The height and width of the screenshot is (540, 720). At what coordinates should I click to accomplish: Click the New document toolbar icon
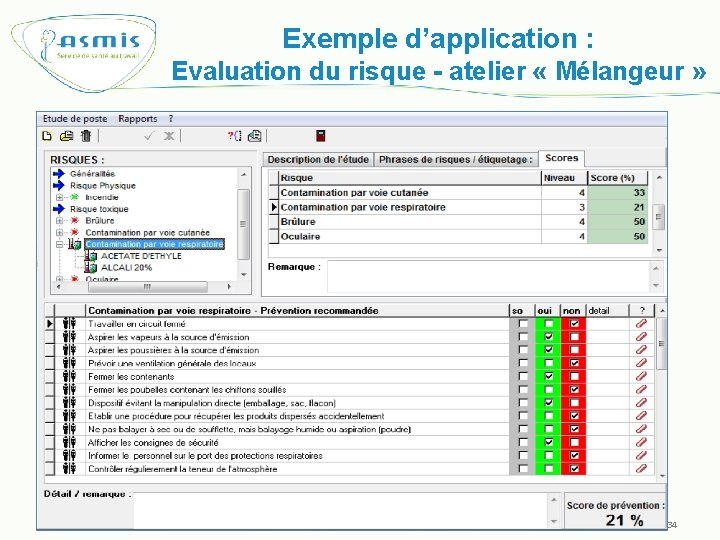(46, 136)
